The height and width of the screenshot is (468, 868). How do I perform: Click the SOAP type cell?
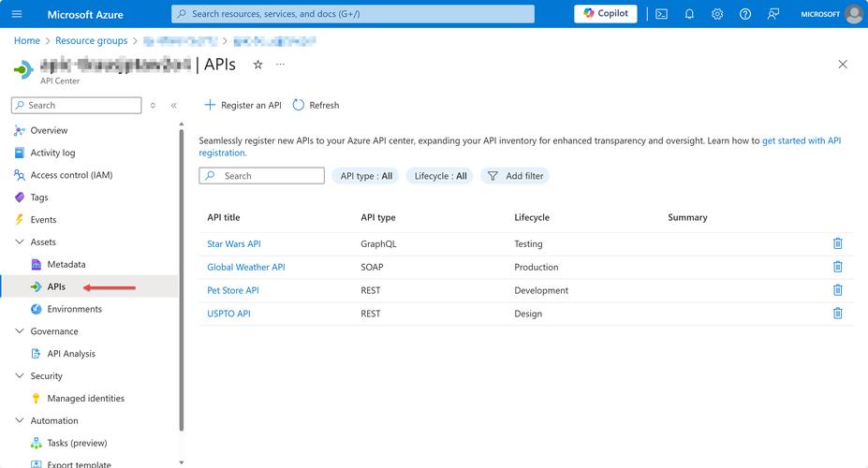pos(372,267)
